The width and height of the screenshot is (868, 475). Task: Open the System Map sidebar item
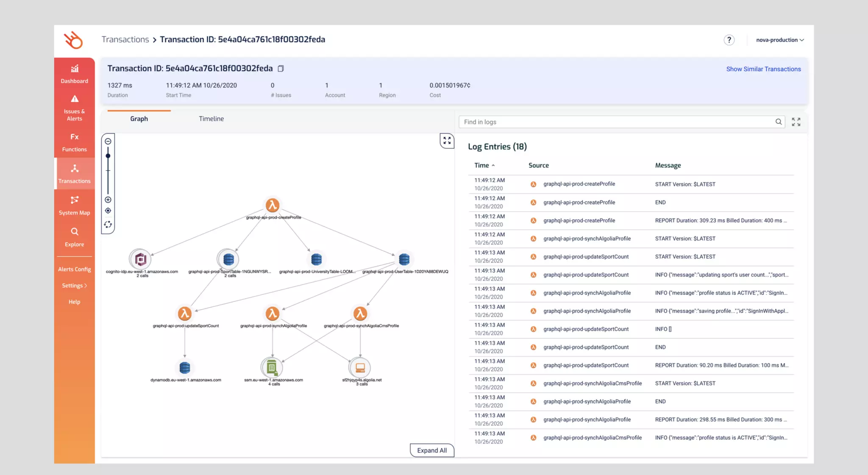(x=75, y=205)
